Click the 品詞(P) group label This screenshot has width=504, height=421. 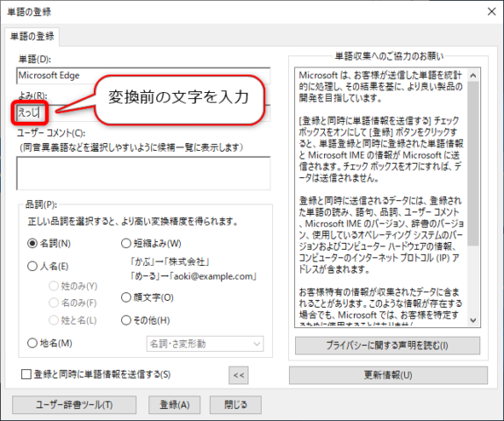[41, 204]
